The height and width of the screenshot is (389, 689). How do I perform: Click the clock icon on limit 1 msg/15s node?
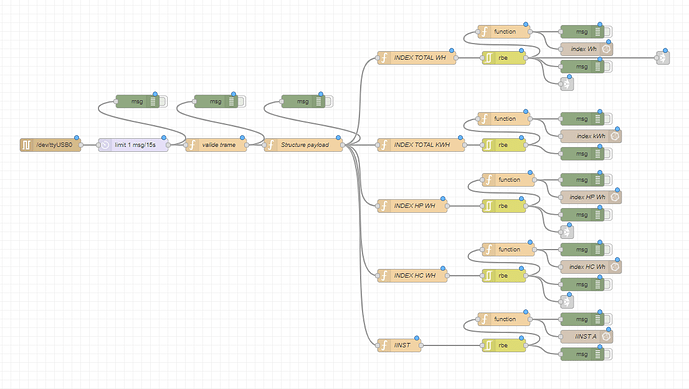coord(105,145)
